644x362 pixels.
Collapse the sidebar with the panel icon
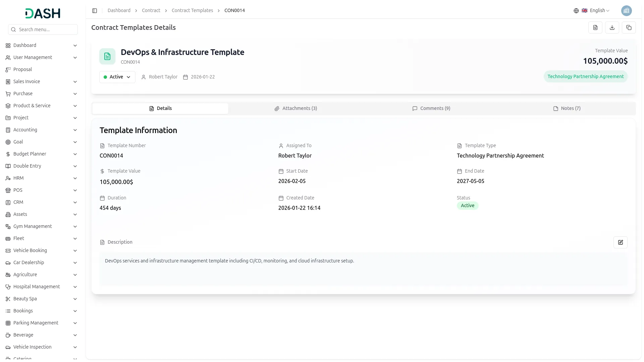click(x=95, y=10)
